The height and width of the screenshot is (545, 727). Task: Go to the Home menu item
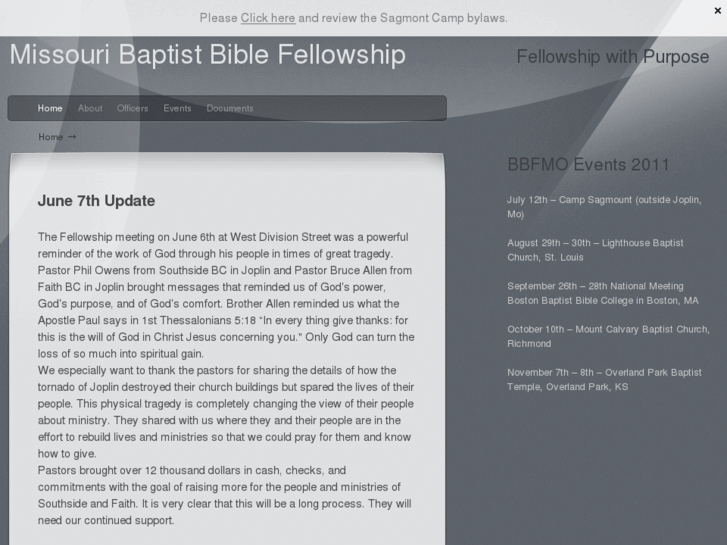click(50, 108)
